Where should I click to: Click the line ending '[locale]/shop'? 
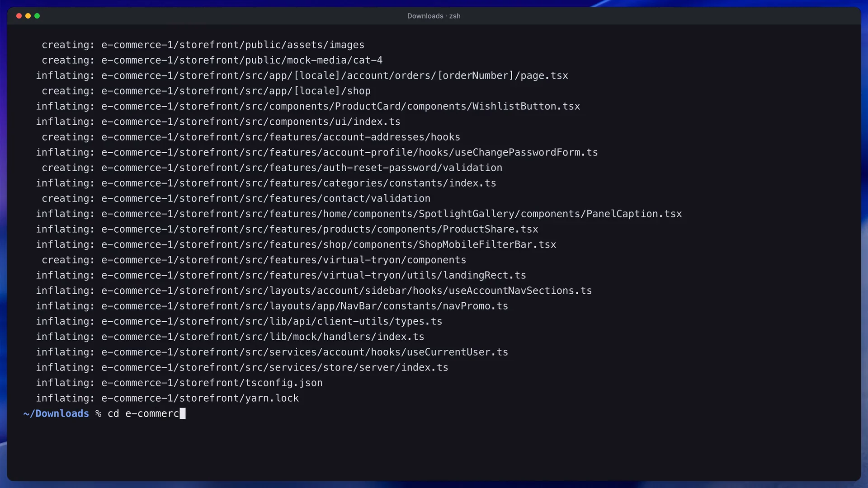[x=206, y=91]
